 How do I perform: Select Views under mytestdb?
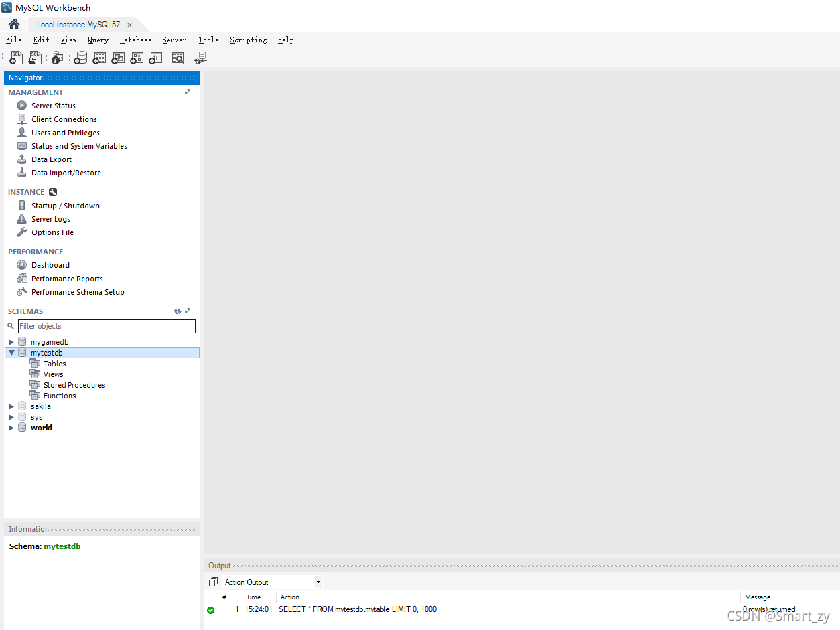coord(54,374)
